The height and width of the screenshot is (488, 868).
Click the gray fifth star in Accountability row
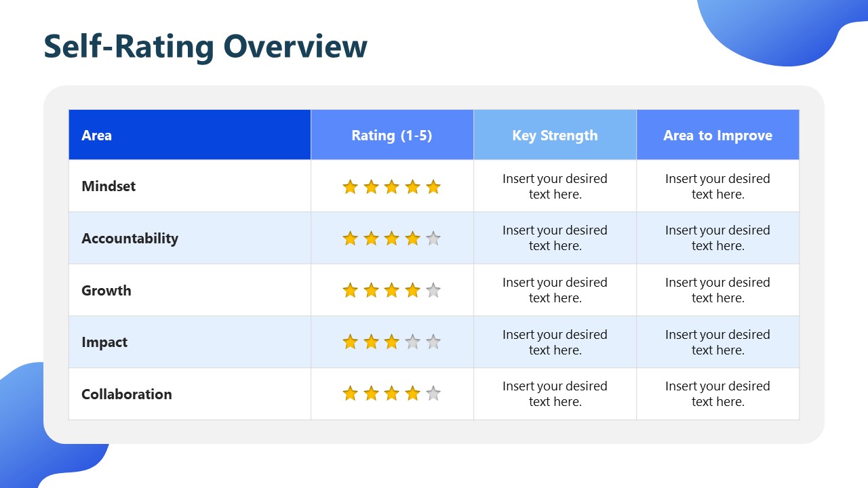tap(433, 239)
